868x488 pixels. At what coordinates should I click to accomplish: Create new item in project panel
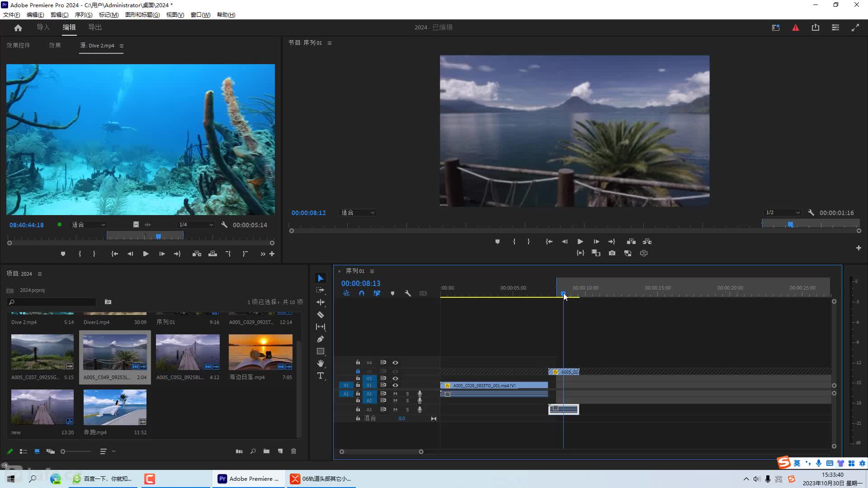click(x=280, y=451)
